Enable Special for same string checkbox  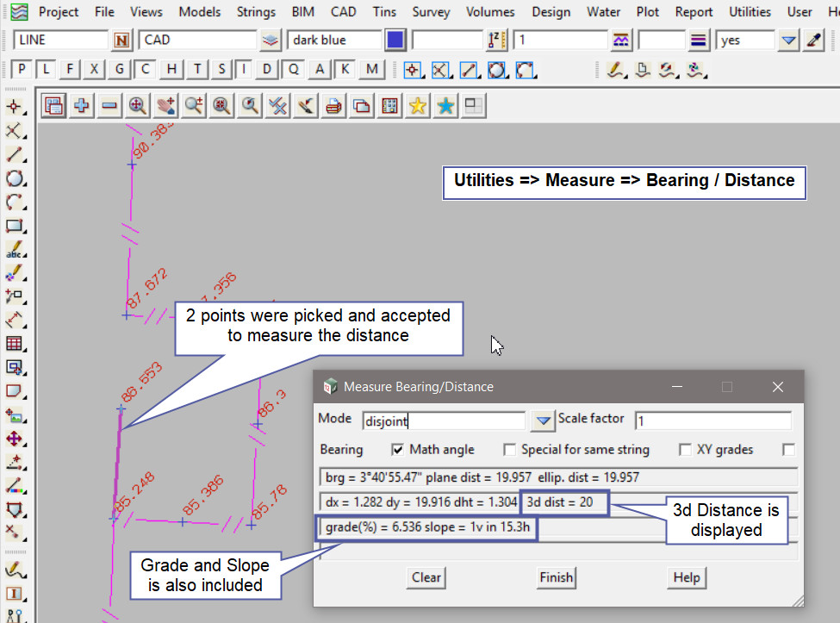(509, 449)
